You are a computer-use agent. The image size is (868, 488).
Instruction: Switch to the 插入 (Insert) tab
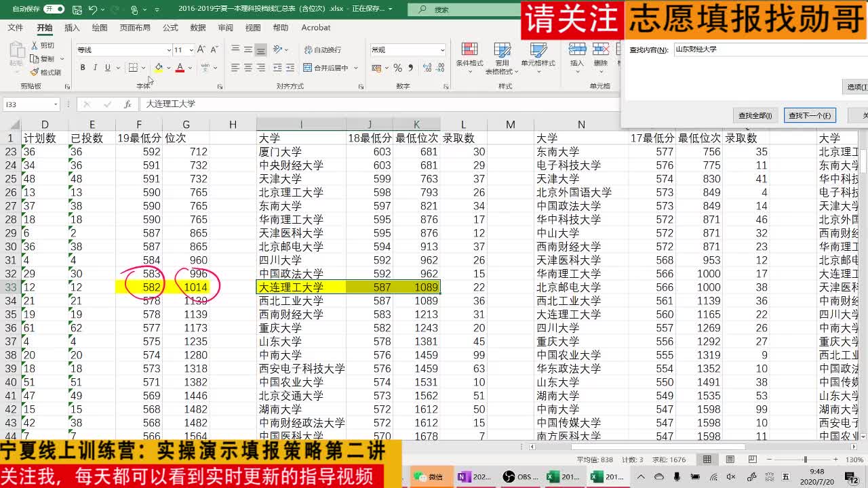72,28
